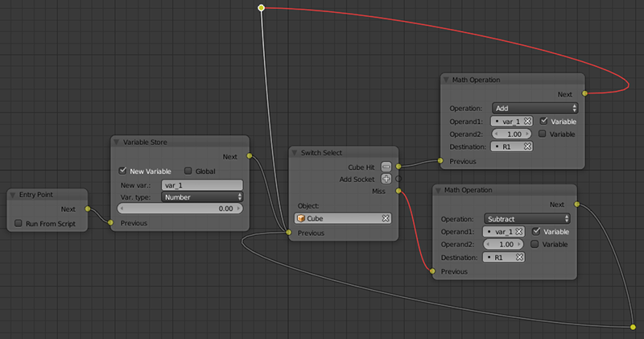The height and width of the screenshot is (339, 644).
Task: Clear var_1 in the Subtract node's Operand1
Action: 519,231
